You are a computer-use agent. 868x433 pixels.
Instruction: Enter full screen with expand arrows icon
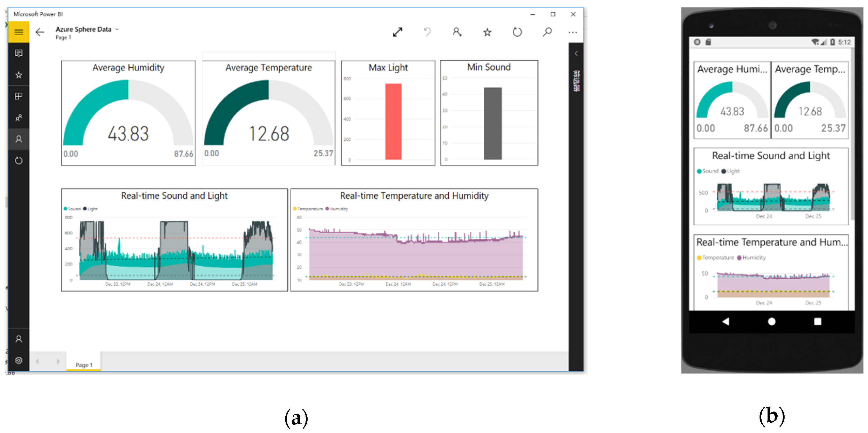click(398, 32)
